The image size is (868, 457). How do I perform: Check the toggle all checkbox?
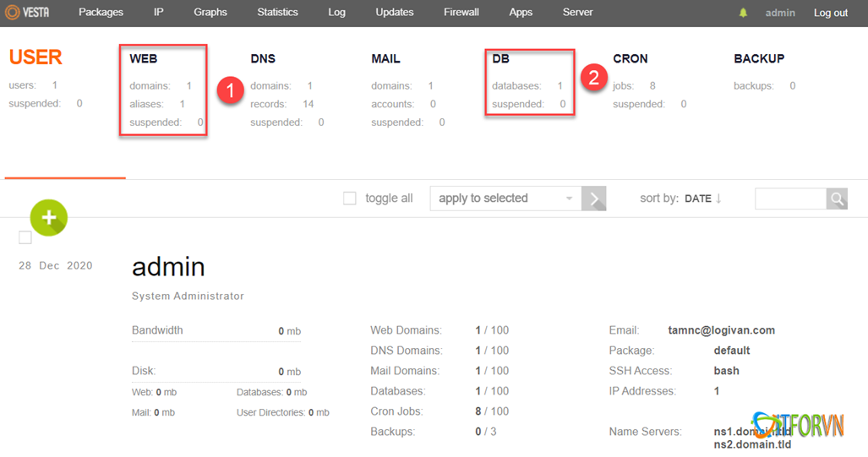pyautogui.click(x=350, y=199)
